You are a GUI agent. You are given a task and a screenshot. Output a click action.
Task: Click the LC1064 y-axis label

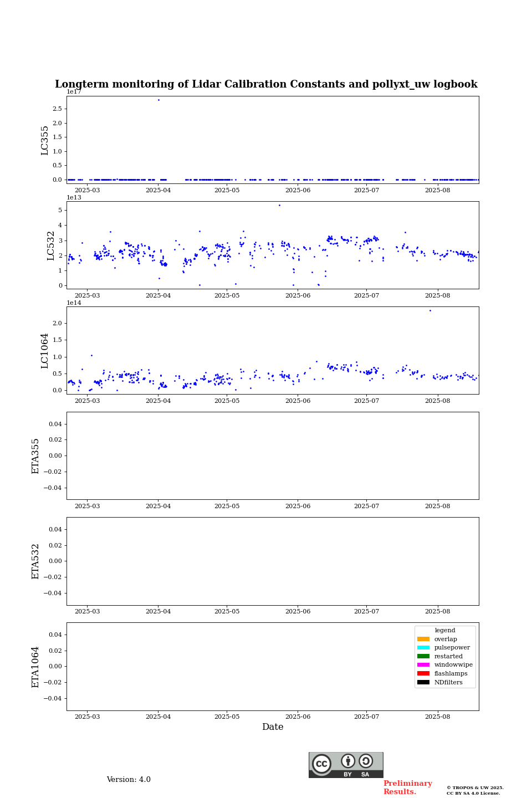[45, 351]
